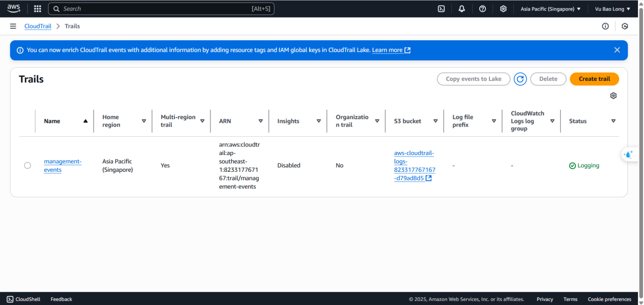Sort by Home region column
Viewport: 644px width, 305px height.
(x=144, y=121)
